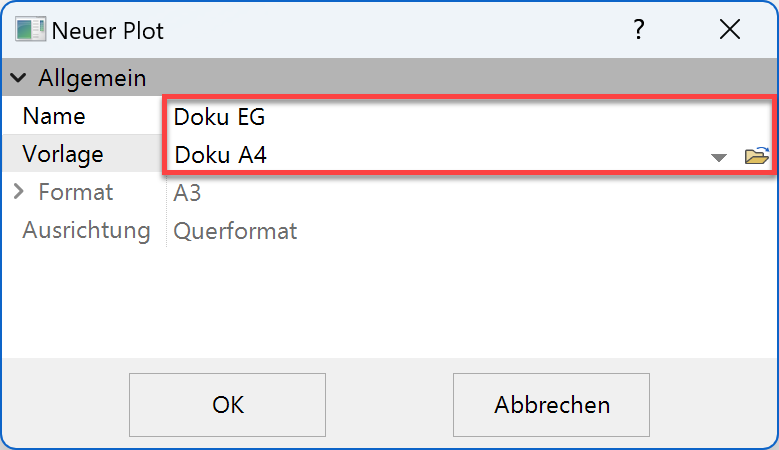
Task: Click the Neuer Plot window title text
Action: [108, 31]
